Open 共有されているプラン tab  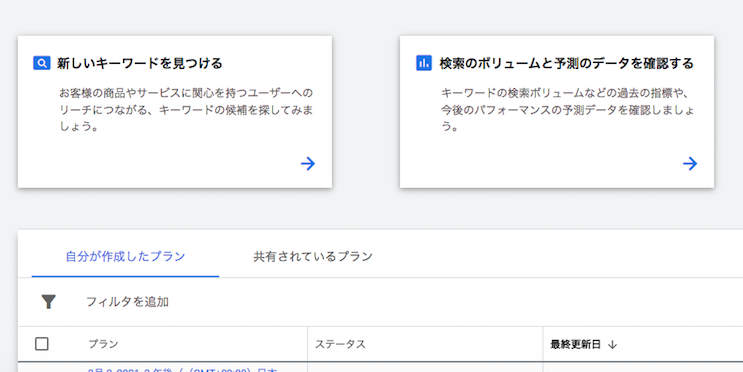(313, 257)
